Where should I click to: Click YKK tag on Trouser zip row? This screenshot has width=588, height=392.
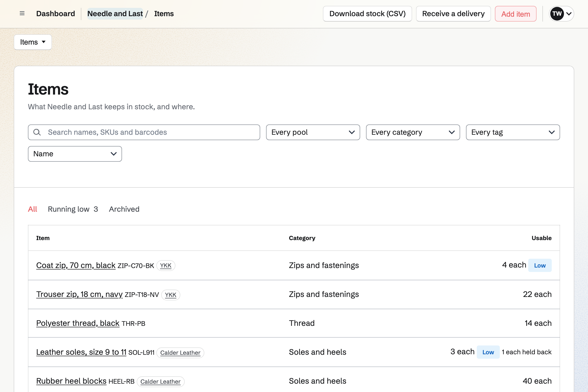[171, 295]
